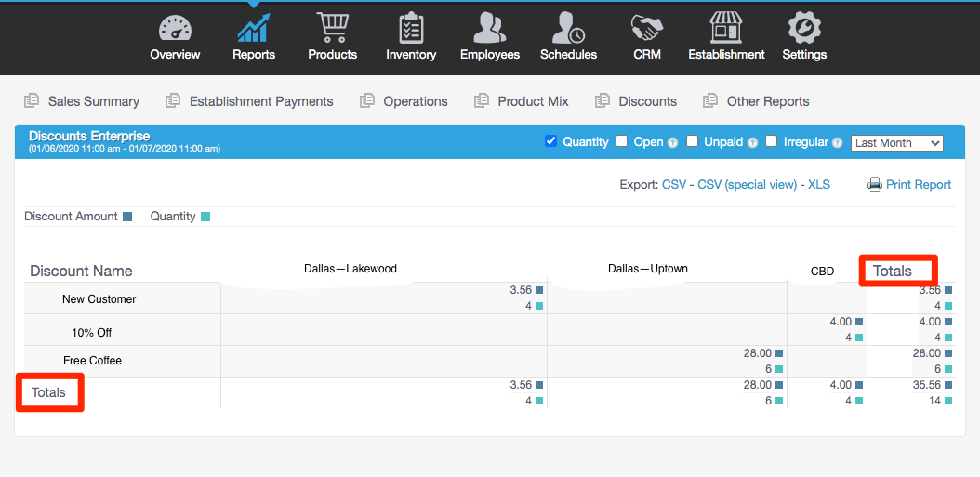Image resolution: width=980 pixels, height=477 pixels.
Task: Switch to the Operations report tab
Action: 416,101
